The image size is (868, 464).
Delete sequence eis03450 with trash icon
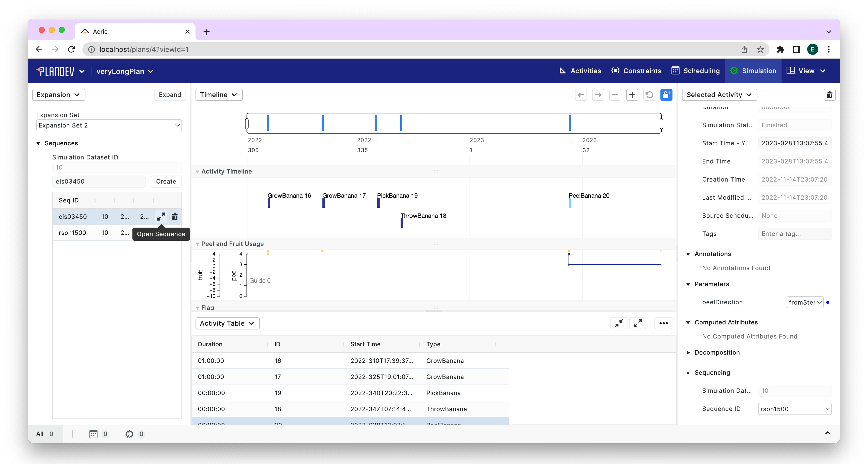click(175, 217)
